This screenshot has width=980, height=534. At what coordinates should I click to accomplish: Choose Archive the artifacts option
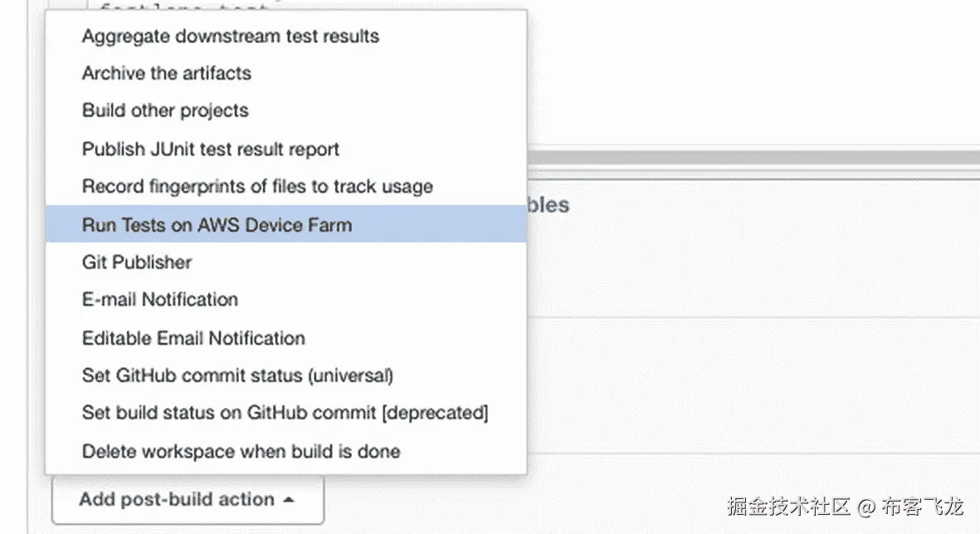click(166, 73)
